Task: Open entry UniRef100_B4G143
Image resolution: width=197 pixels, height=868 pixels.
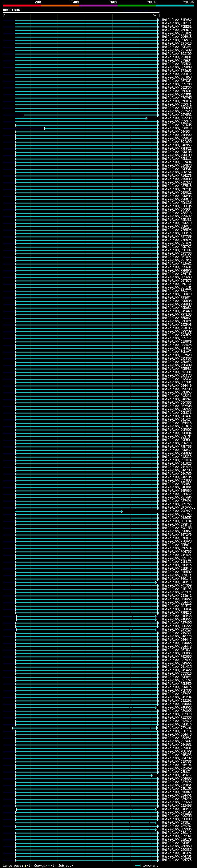Action: click(x=176, y=579)
